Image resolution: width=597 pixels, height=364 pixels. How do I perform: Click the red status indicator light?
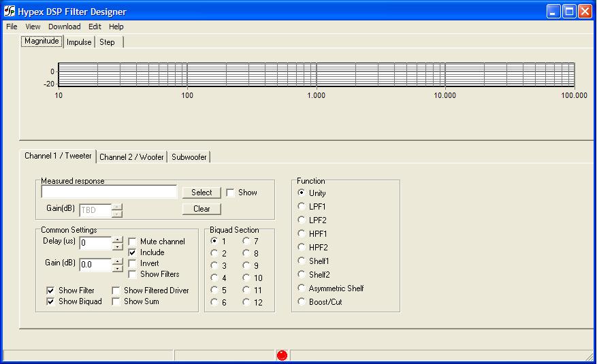282,355
